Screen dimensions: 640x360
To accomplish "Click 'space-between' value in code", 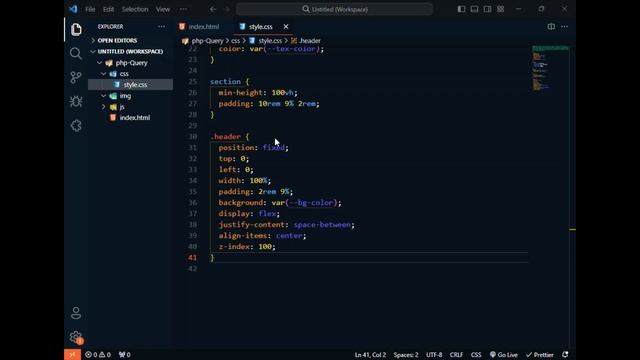I will (x=322, y=225).
